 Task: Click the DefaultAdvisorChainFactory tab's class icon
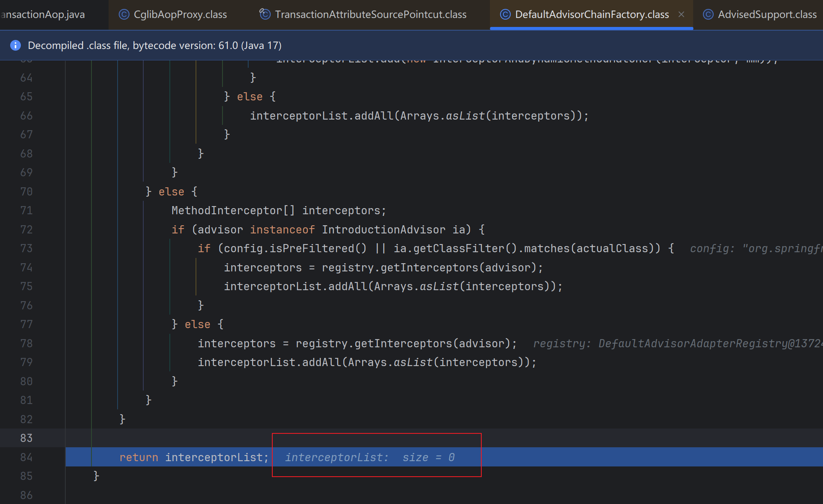(x=505, y=15)
